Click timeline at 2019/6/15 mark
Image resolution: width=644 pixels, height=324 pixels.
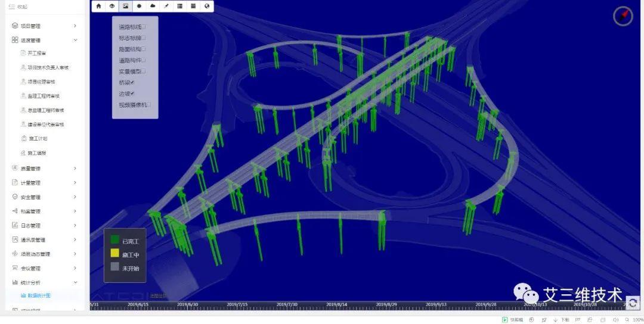click(138, 305)
